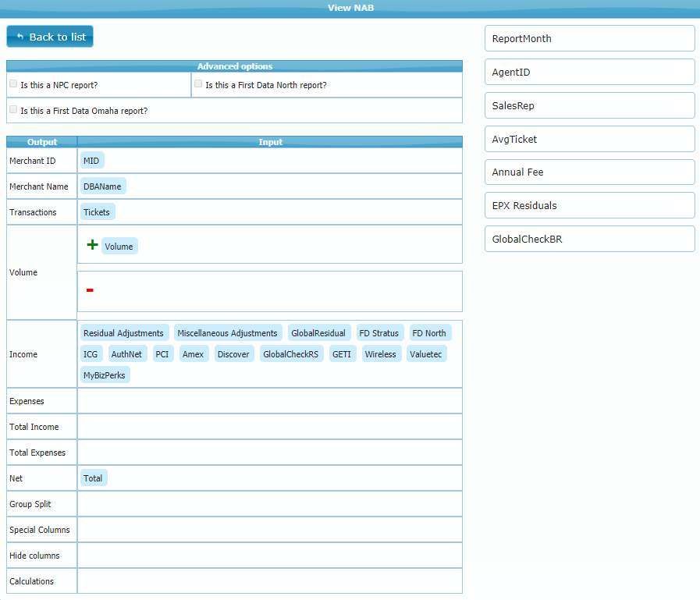Image resolution: width=700 pixels, height=600 pixels.
Task: Pick the AvgTicket field item
Action: point(589,139)
